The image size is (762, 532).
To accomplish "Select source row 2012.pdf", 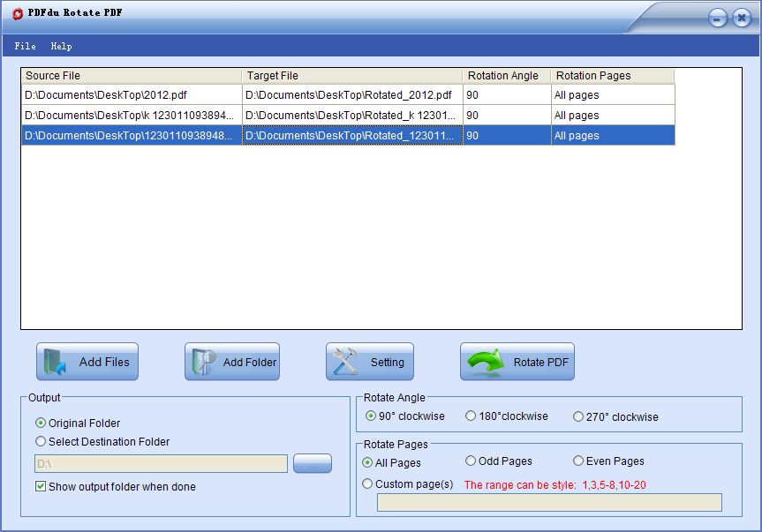I will [132, 94].
